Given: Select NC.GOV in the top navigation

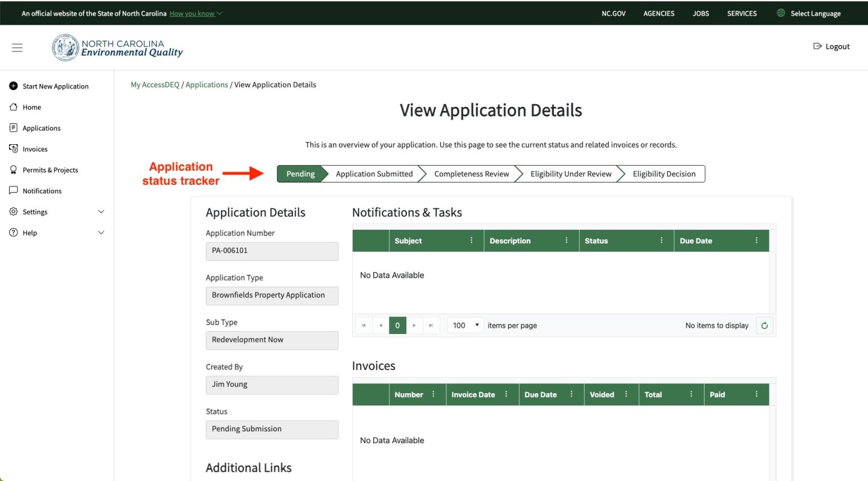Looking at the screenshot, I should tap(613, 13).
